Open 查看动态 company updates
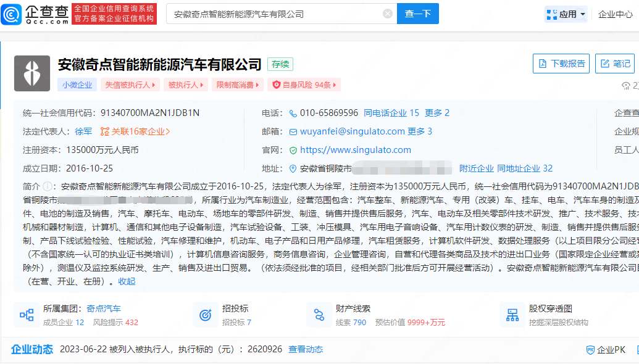The width and height of the screenshot is (639, 364). pyautogui.click(x=306, y=349)
